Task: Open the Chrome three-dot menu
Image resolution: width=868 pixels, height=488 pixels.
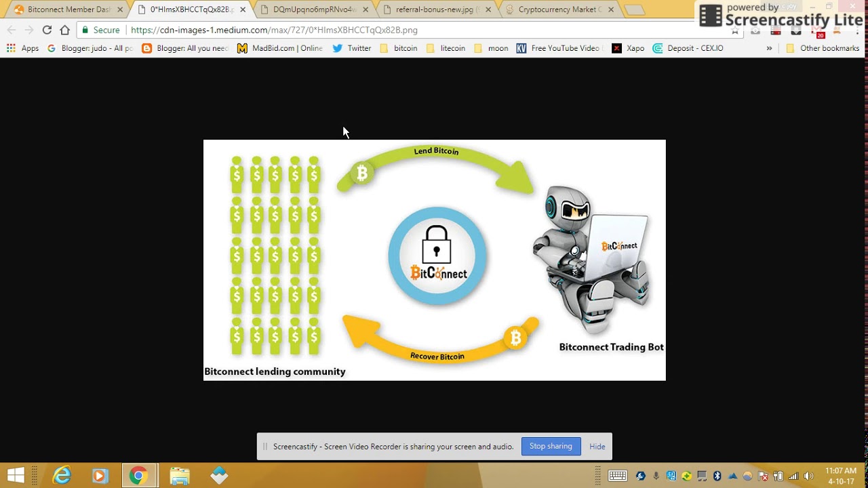Action: pos(857,30)
